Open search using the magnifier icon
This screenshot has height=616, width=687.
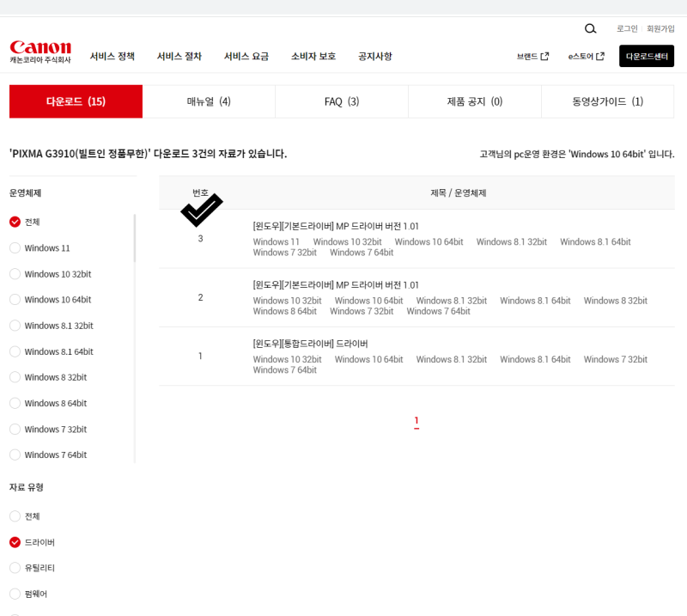[590, 28]
